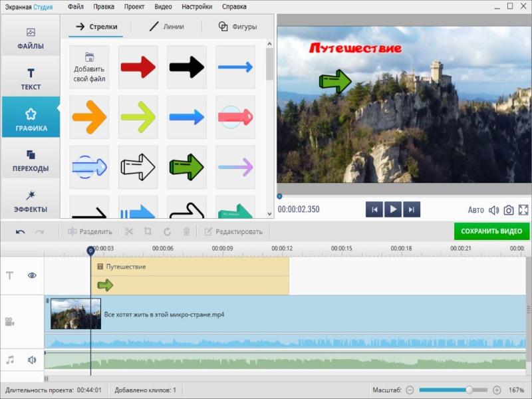Screen dimensions: 532x399
Task: Toggle preview volume speaker icon
Action: tap(493, 210)
